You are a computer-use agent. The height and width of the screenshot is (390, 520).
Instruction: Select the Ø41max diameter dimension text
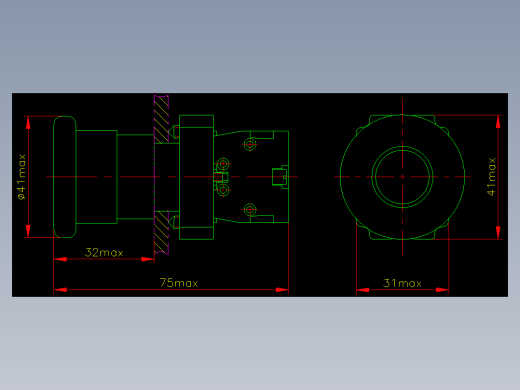22,177
